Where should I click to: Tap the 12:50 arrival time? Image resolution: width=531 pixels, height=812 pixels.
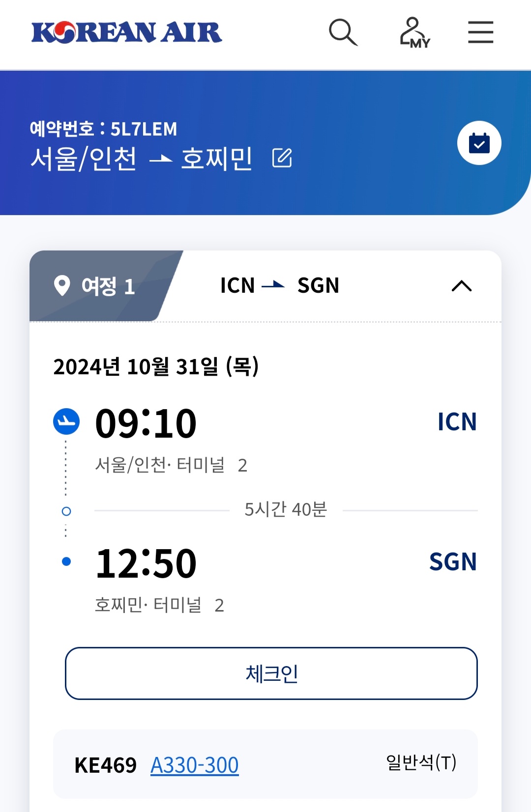click(146, 563)
